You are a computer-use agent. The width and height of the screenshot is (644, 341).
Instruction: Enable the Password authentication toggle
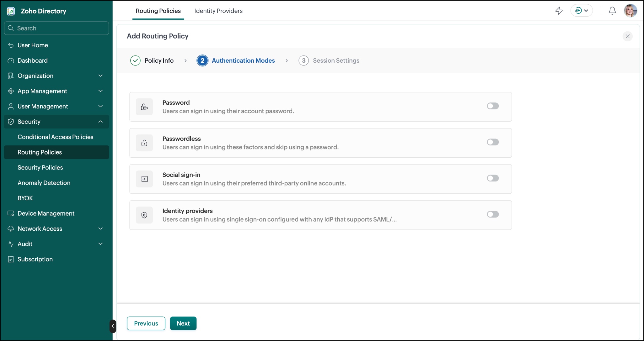(493, 106)
